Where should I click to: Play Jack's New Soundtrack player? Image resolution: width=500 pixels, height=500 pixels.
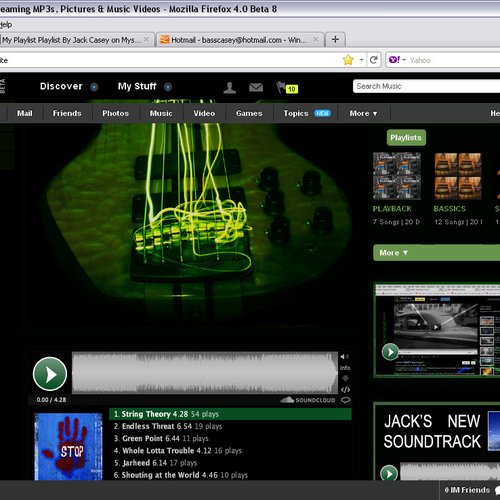(x=389, y=473)
